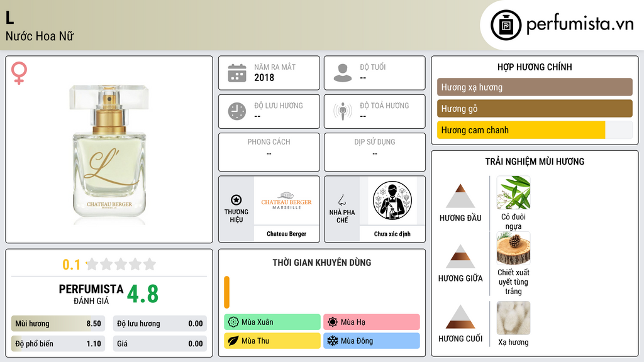Click the five-star rating row
The height and width of the screenshot is (362, 644).
[x=121, y=264]
